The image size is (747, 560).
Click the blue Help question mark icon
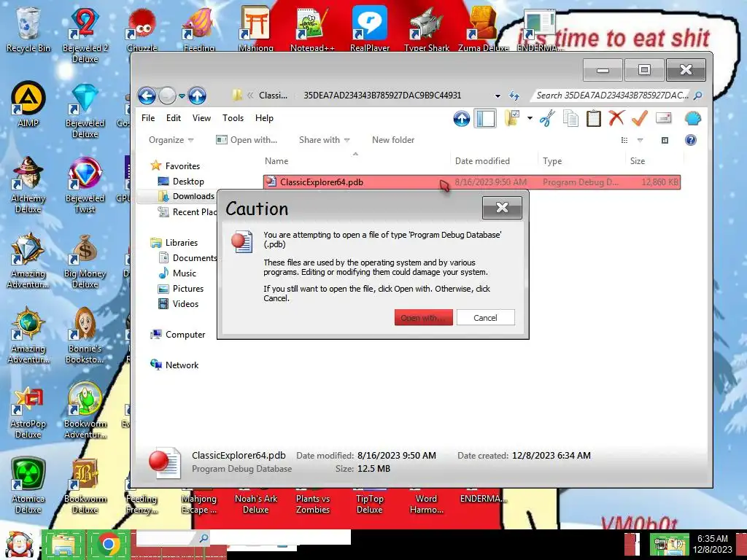pyautogui.click(x=690, y=140)
